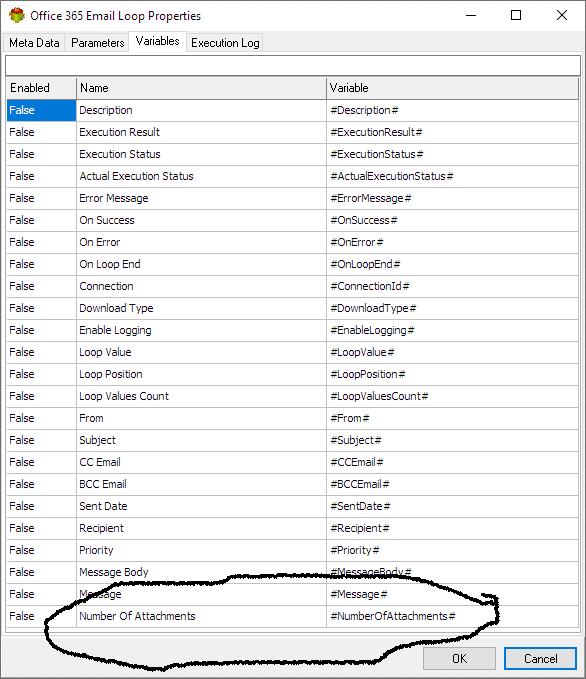This screenshot has height=679, width=586.
Task: Select the Execution Status name cell
Action: click(201, 154)
